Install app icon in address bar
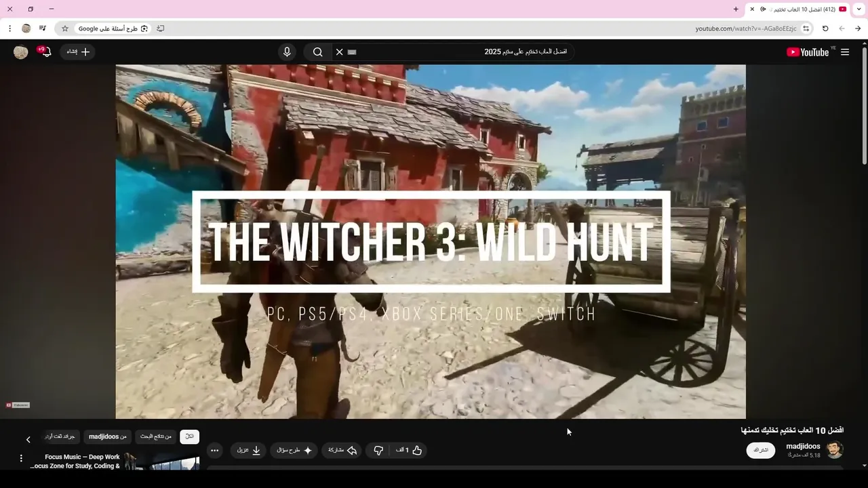 160,28
